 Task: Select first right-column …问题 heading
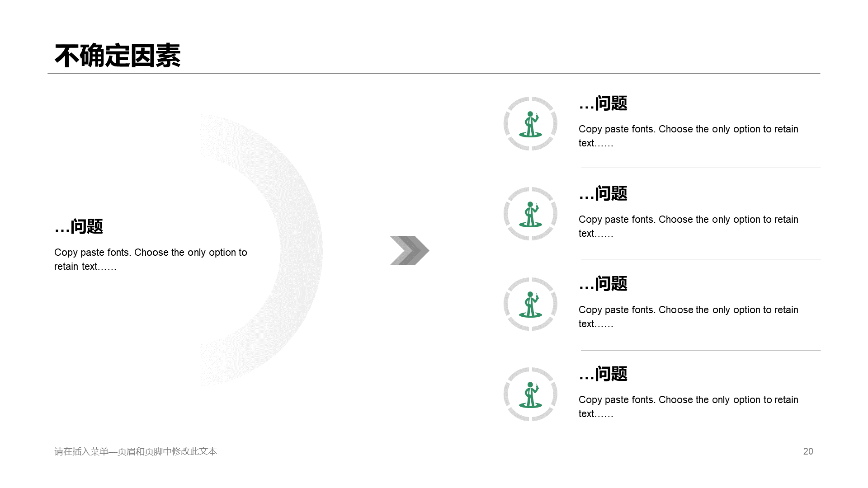(603, 103)
